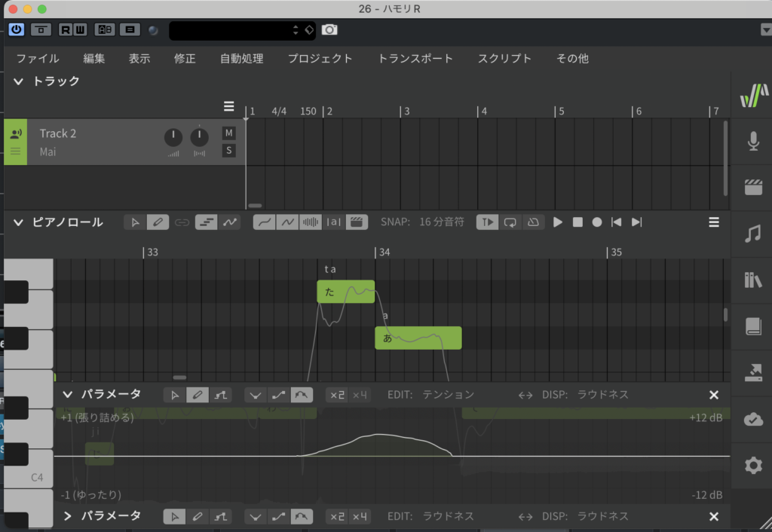Click the ×2 zoom button in parameter panel
The image size is (772, 532).
pos(337,395)
